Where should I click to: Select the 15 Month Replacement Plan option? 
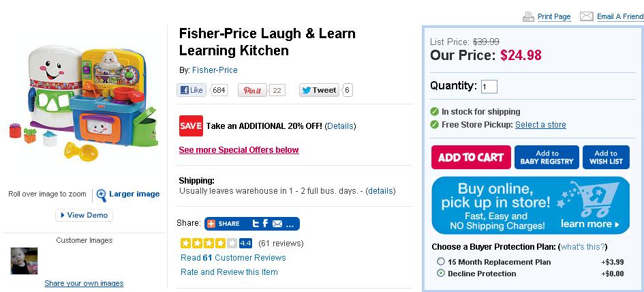440,262
